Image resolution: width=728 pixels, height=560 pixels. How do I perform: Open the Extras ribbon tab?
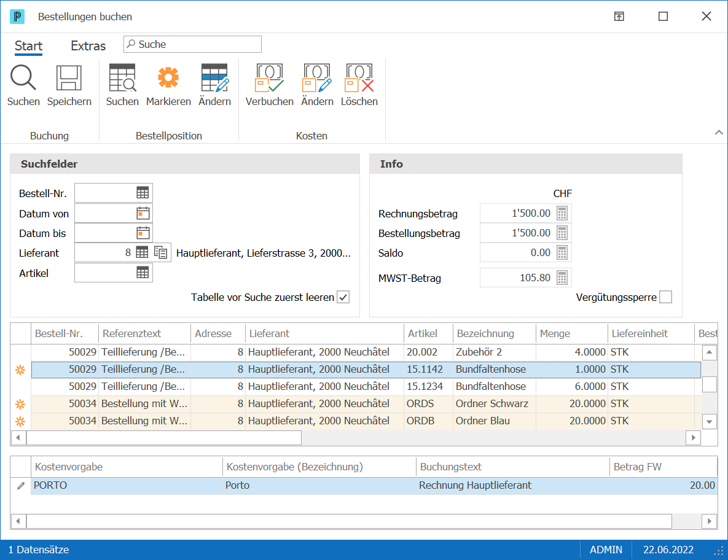[88, 46]
